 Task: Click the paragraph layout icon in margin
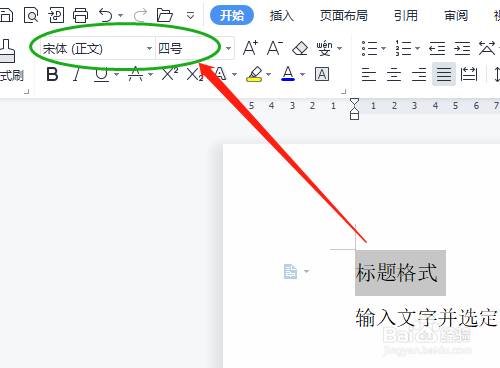click(x=290, y=271)
